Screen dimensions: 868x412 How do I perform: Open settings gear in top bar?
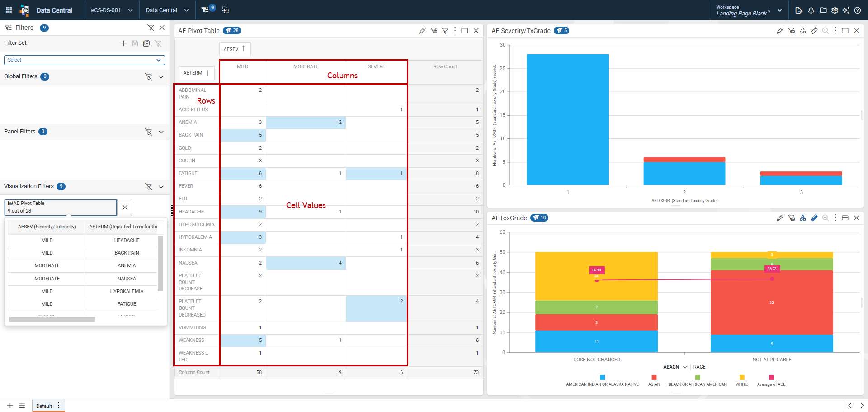click(835, 10)
